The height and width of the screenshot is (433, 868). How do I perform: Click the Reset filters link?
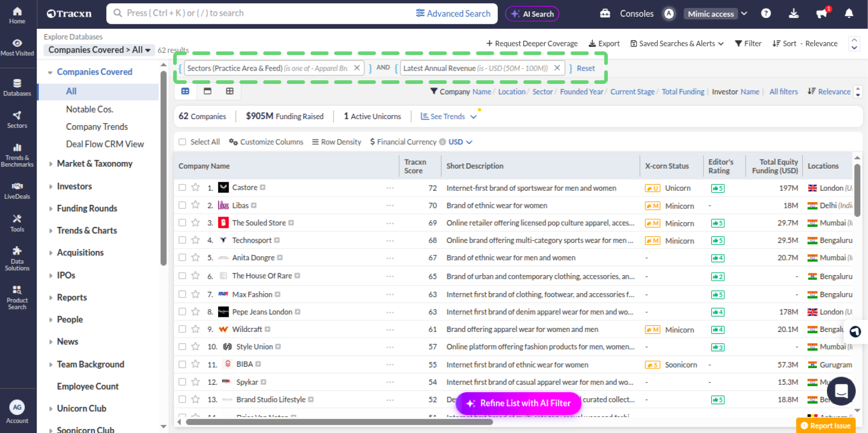point(585,69)
